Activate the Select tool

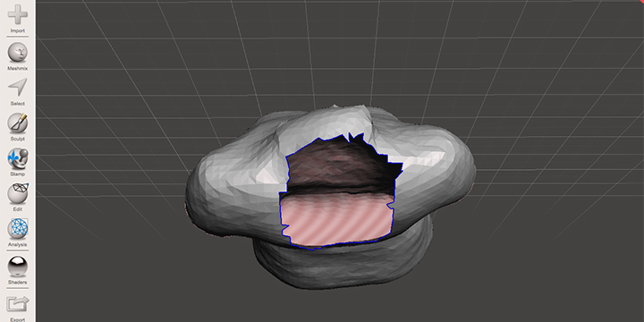(18, 91)
